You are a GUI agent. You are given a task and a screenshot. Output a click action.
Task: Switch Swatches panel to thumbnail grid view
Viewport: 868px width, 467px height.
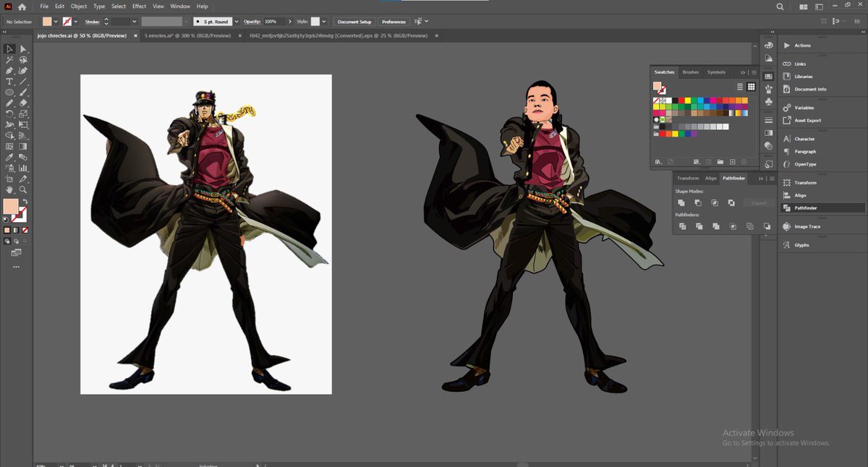click(752, 87)
